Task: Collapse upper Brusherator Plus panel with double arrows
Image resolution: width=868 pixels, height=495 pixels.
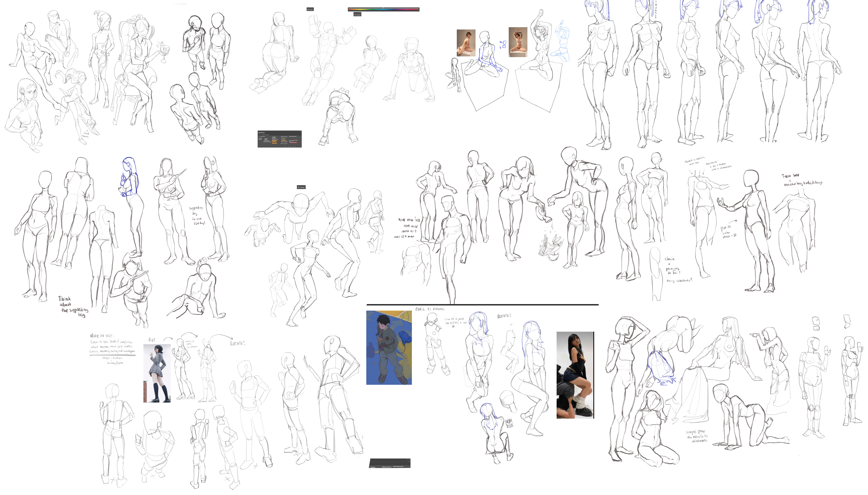Action: pyautogui.click(x=299, y=131)
